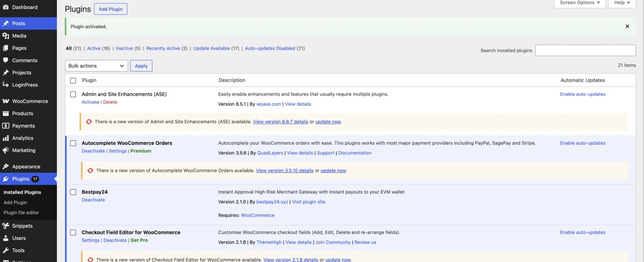
Task: Dismiss the Plugin activated notice
Action: (x=627, y=26)
